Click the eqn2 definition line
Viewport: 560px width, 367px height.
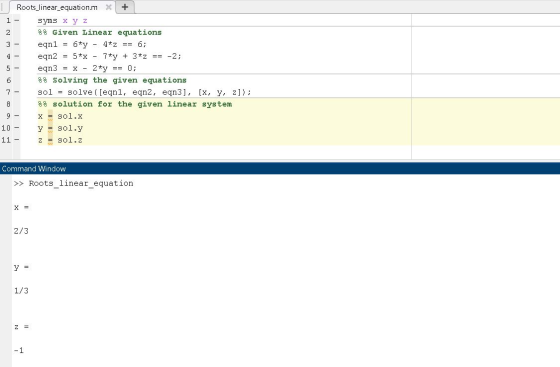[x=109, y=56]
